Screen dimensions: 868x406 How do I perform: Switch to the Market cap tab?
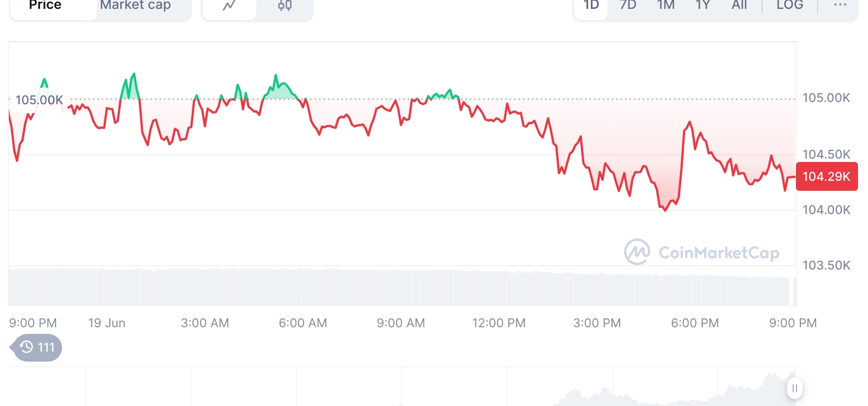point(136,7)
